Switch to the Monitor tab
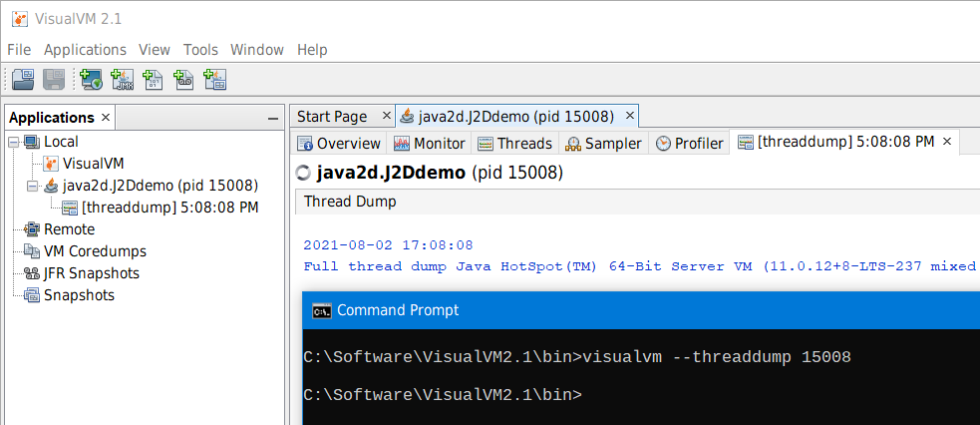This screenshot has width=980, height=425. [x=430, y=143]
